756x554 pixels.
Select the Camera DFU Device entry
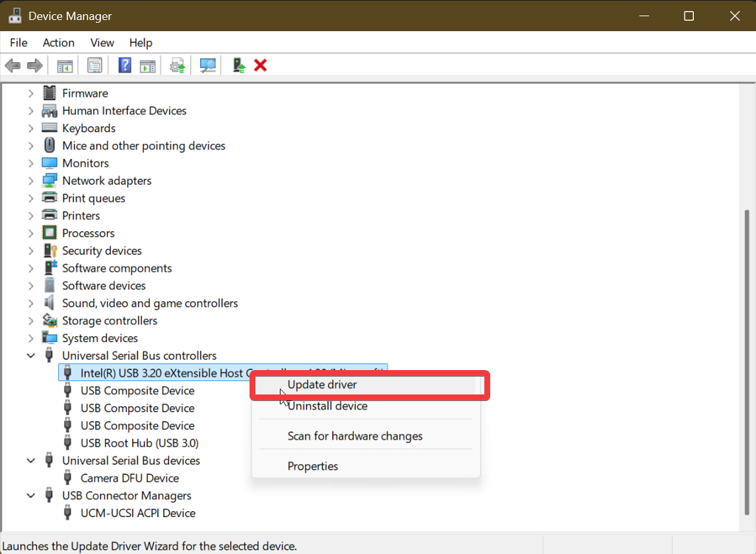coord(129,478)
